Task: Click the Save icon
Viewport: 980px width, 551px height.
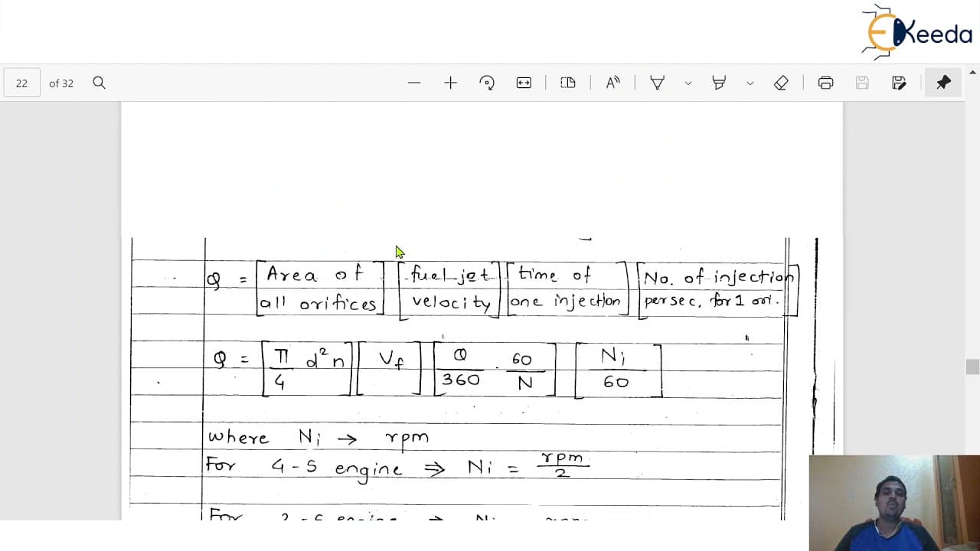Action: 862,83
